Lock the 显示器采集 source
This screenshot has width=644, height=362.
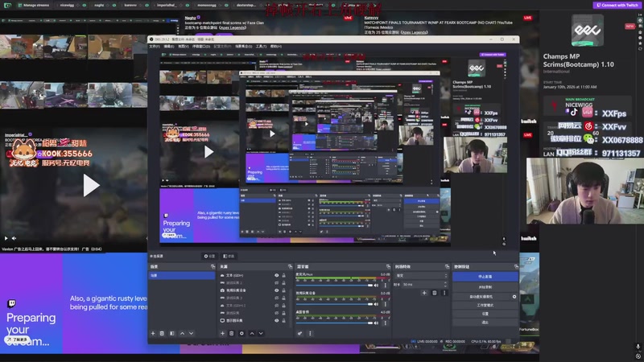click(283, 320)
